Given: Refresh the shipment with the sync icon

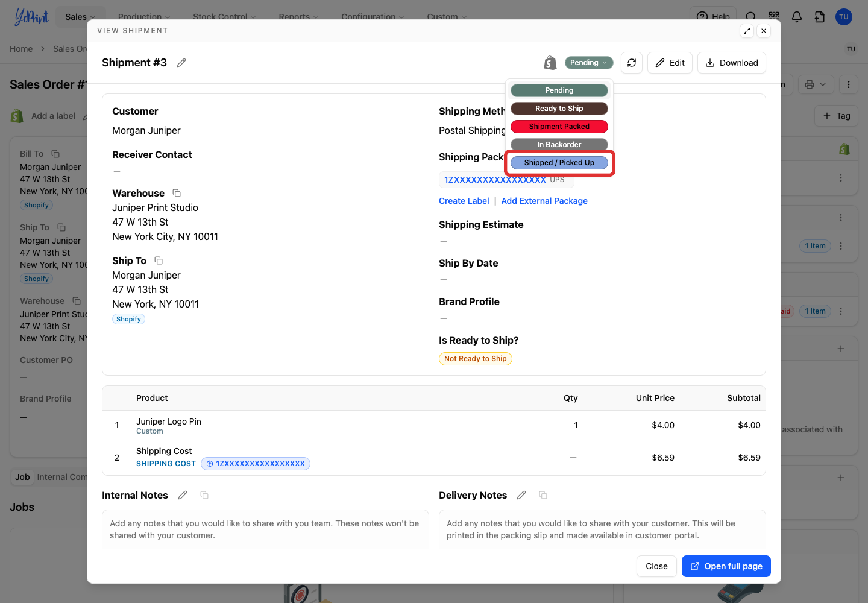Looking at the screenshot, I should tap(632, 63).
